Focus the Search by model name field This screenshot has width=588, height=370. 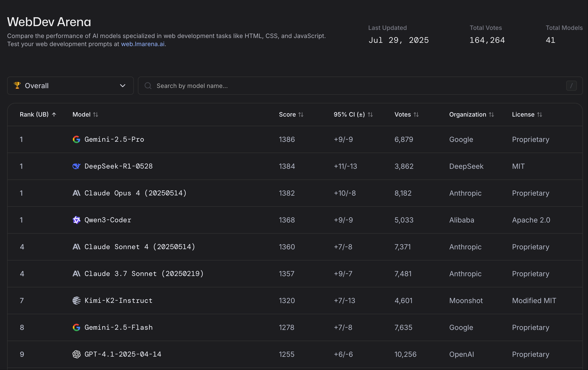tap(360, 86)
